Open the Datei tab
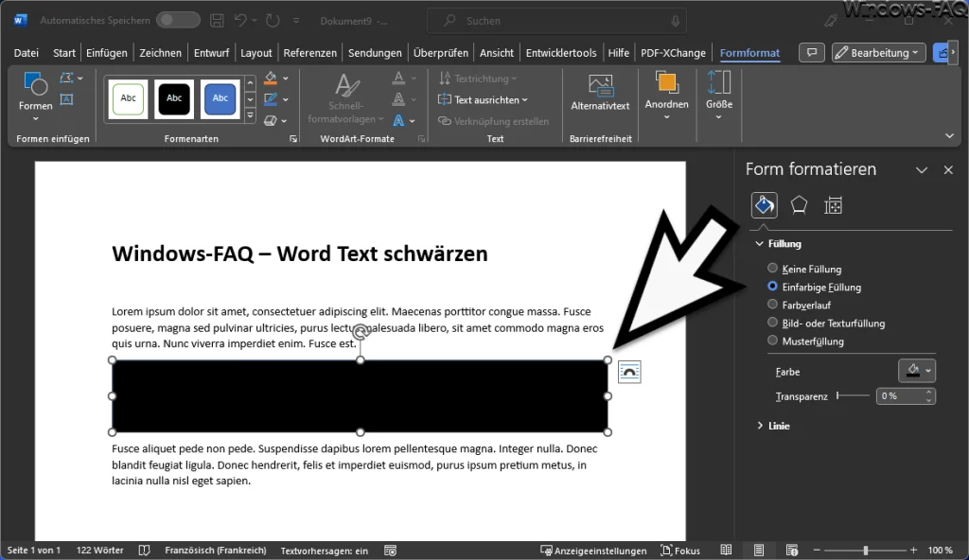The height and width of the screenshot is (560, 969). [26, 53]
